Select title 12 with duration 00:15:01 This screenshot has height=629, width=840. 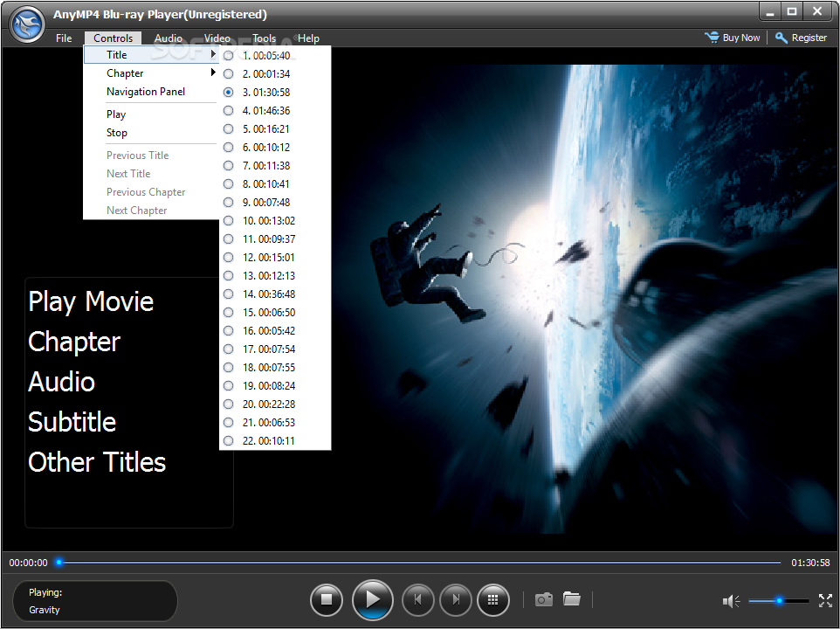[x=275, y=257]
